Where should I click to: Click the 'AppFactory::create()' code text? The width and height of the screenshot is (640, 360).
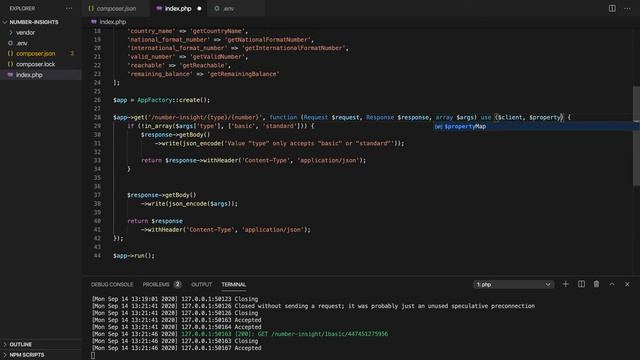coord(173,100)
